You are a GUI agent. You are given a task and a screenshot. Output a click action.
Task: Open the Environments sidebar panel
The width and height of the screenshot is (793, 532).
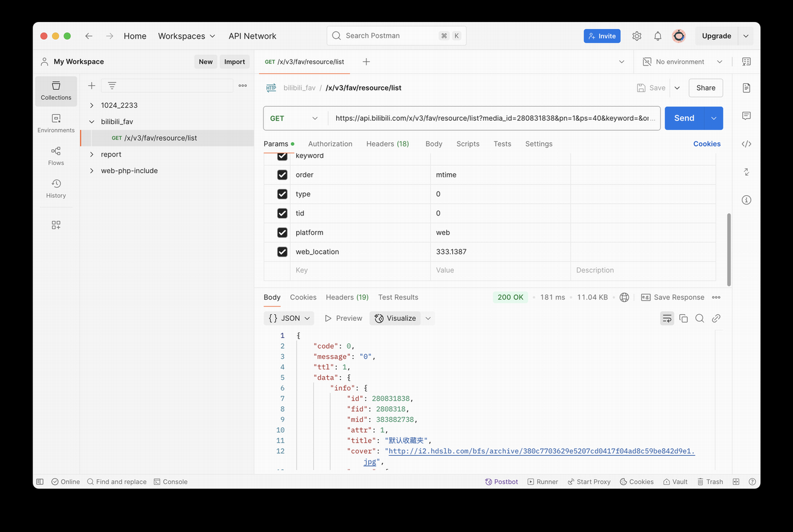(x=56, y=124)
